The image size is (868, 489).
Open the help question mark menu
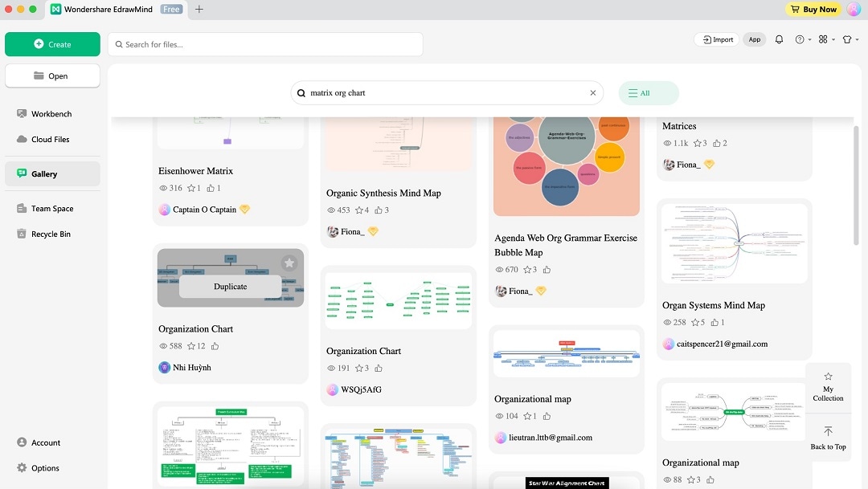click(x=803, y=39)
